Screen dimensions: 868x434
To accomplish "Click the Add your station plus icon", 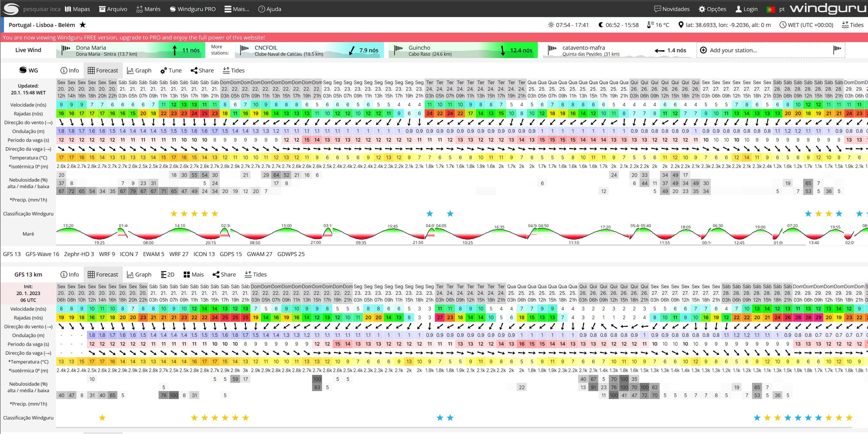I will pyautogui.click(x=704, y=50).
